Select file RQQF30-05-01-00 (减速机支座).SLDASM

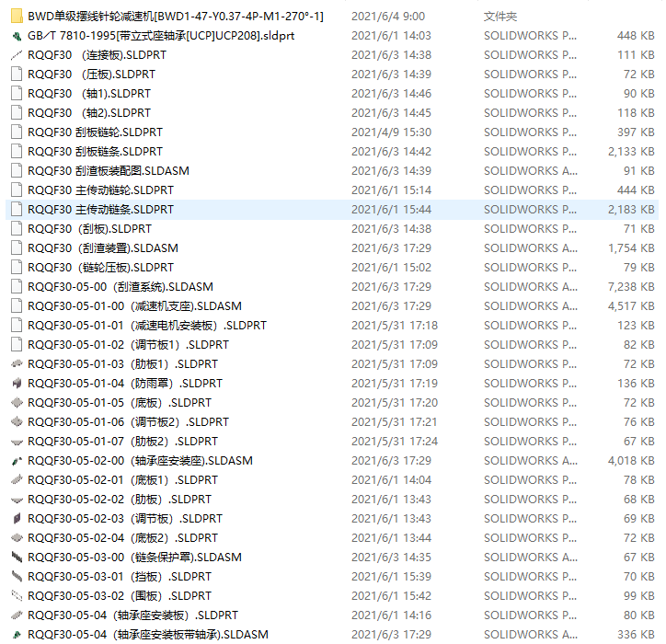(134, 306)
